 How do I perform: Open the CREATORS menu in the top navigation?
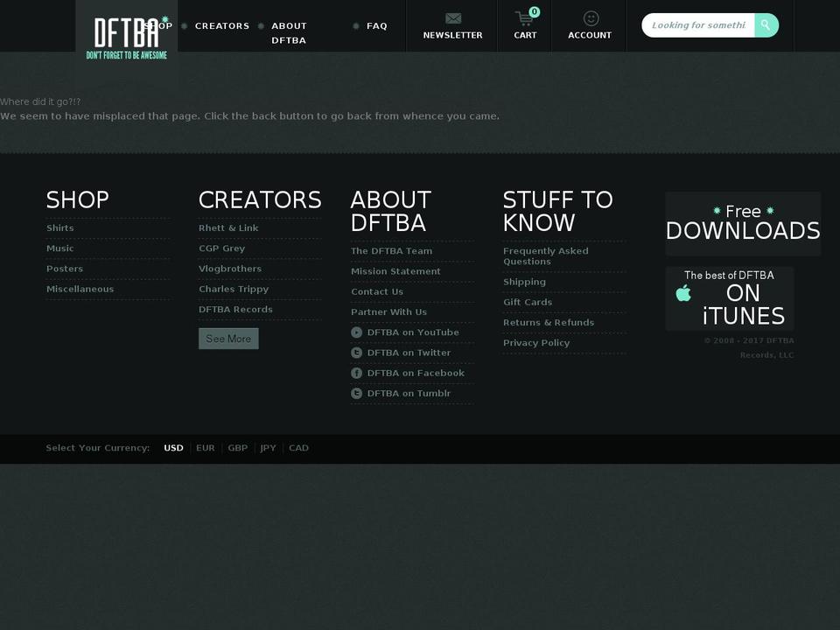[221, 25]
